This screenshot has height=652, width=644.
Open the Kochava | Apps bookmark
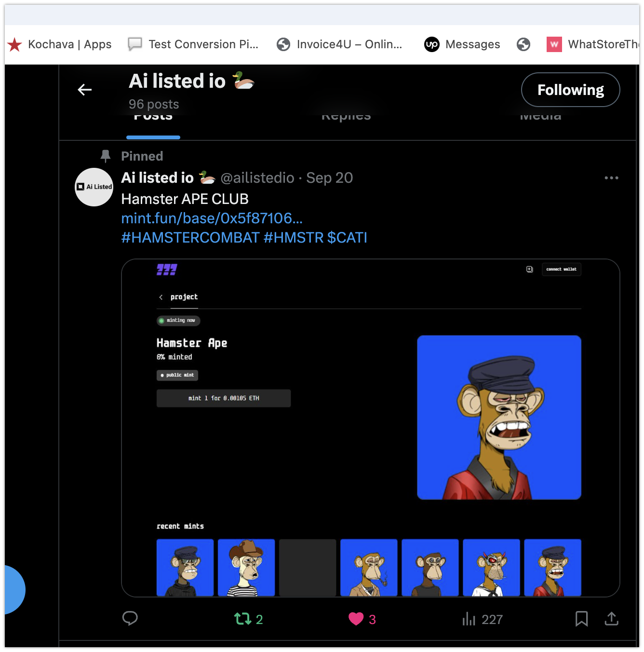(x=59, y=44)
